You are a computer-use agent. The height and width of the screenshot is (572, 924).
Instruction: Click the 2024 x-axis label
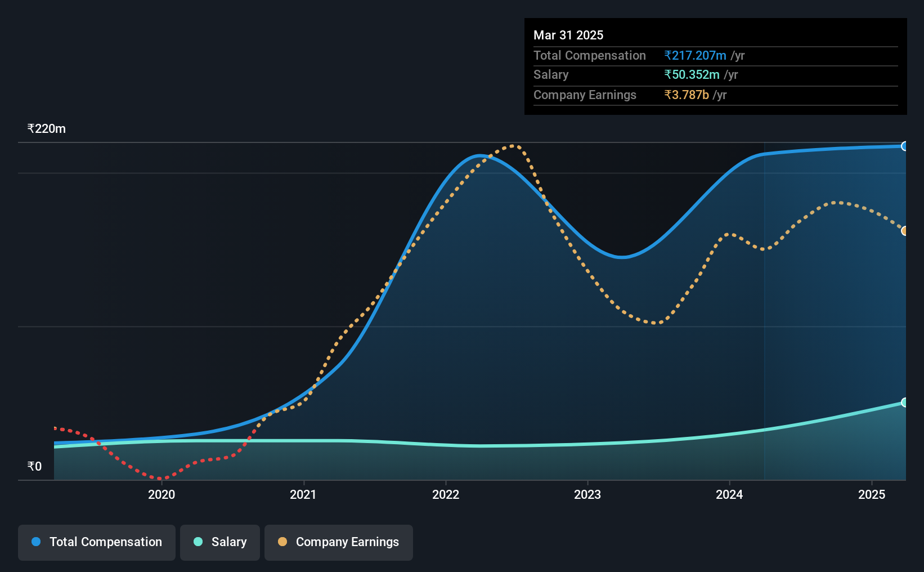729,494
